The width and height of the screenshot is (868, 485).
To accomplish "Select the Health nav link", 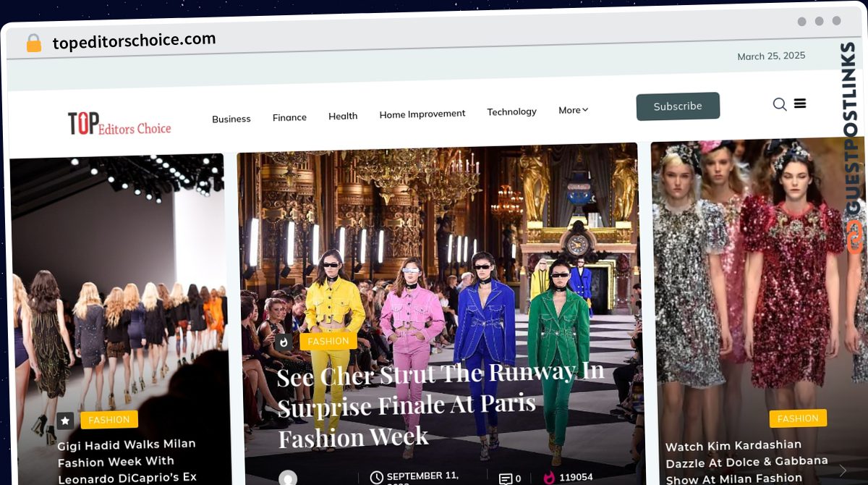I will click(x=343, y=116).
